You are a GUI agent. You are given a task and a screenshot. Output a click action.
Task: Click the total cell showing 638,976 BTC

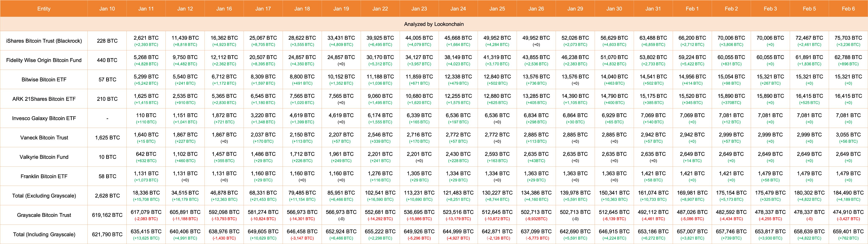click(224, 234)
